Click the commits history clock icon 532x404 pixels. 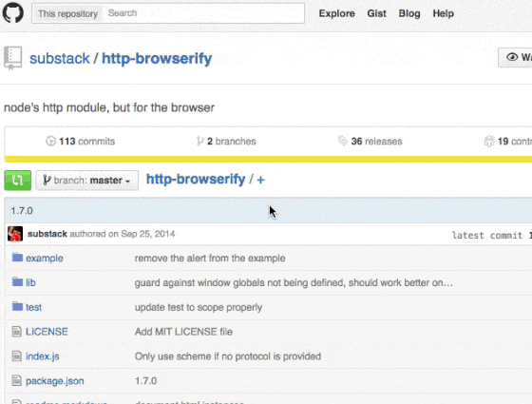pyautogui.click(x=50, y=141)
